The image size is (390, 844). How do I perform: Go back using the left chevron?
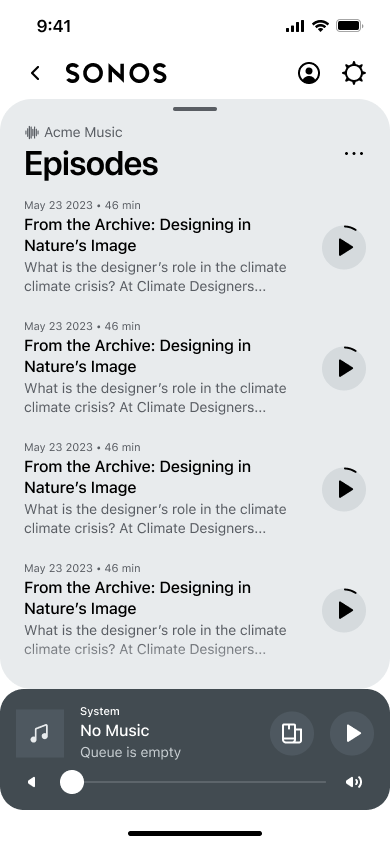(x=36, y=73)
